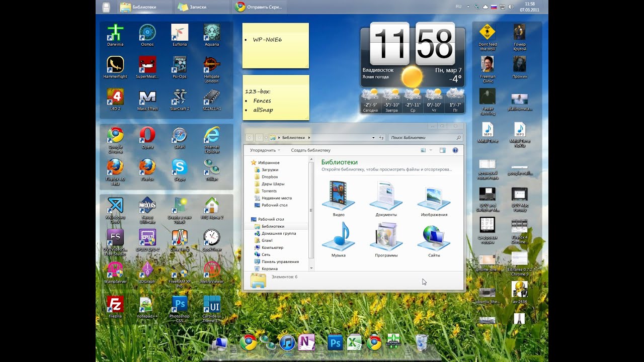Click Создать библиотеку in the toolbar
Image resolution: width=644 pixels, height=362 pixels.
[310, 150]
